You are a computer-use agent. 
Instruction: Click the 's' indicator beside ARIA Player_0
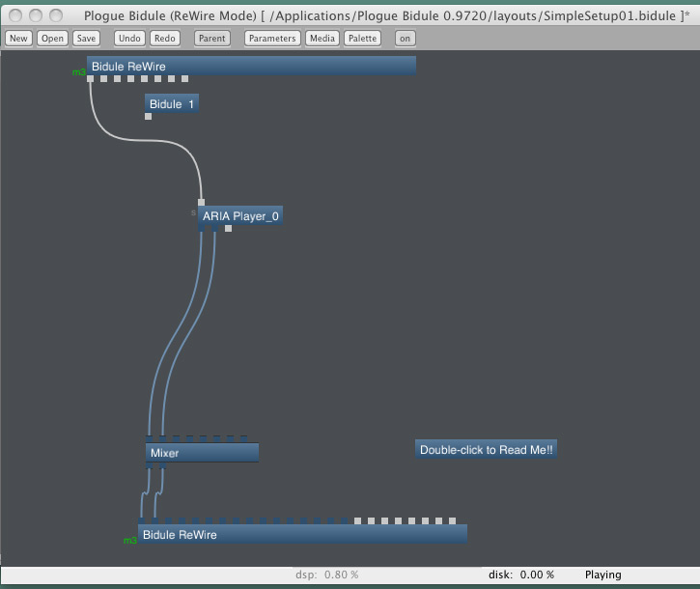193,212
